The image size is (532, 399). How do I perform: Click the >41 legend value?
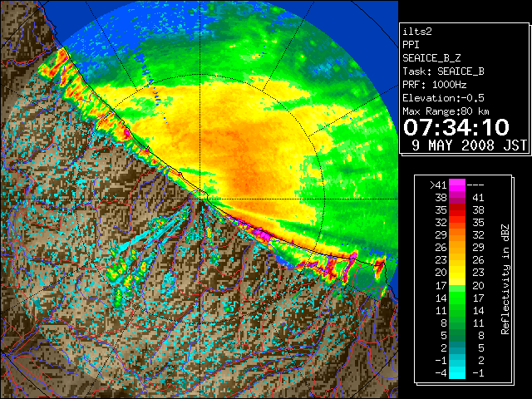click(438, 185)
